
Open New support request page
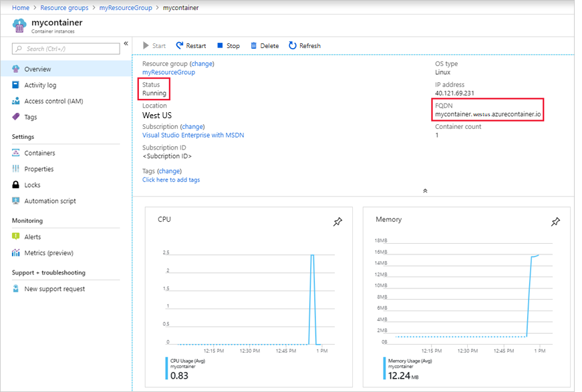pos(54,289)
